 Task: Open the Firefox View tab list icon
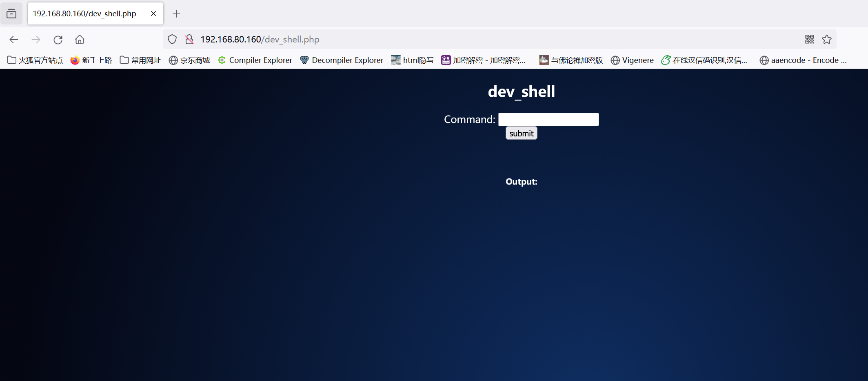11,14
